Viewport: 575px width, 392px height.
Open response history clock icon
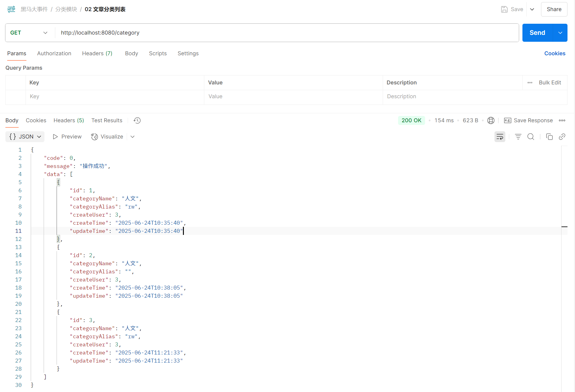(x=137, y=120)
